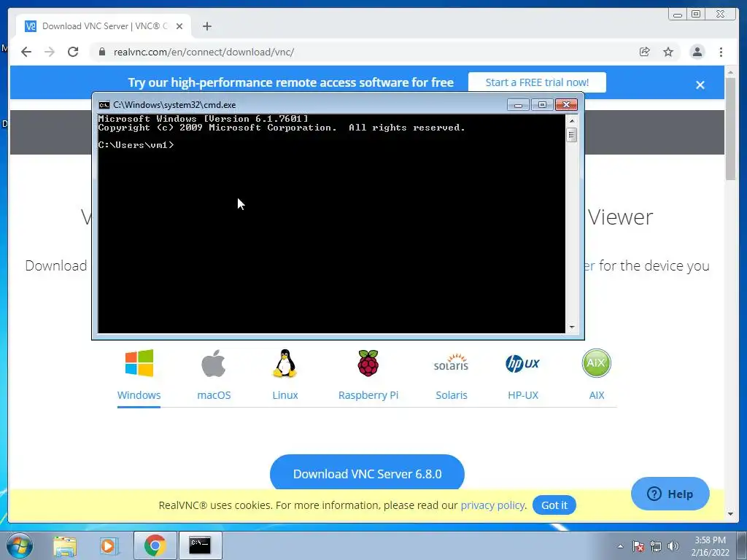The width and height of the screenshot is (747, 560).
Task: Click the lock icon in address bar
Action: (x=101, y=52)
